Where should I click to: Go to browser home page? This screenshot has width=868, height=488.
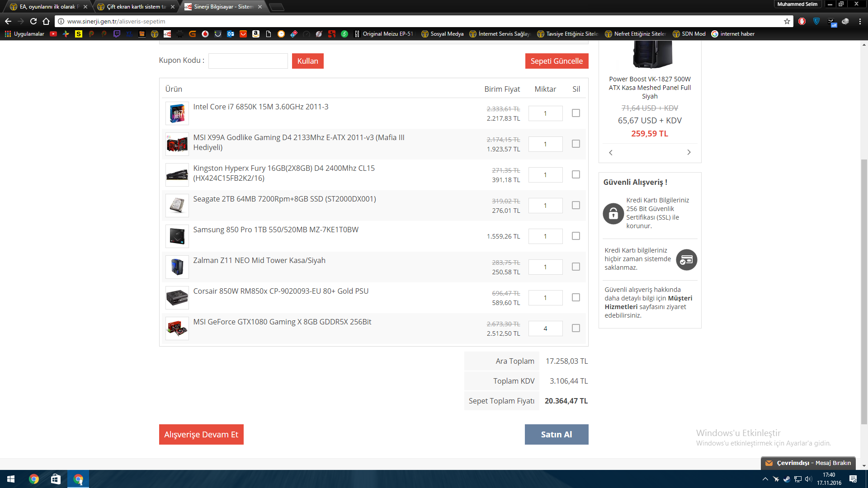pyautogui.click(x=46, y=21)
